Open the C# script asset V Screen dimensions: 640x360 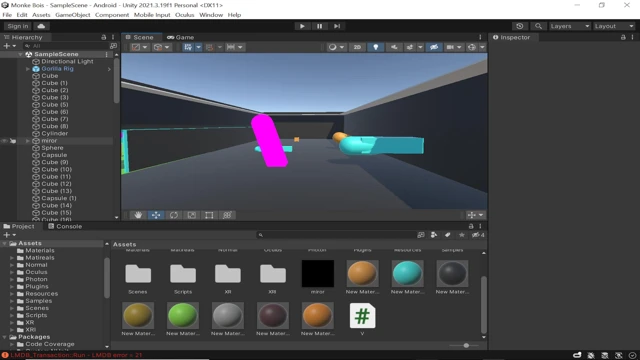tap(362, 316)
